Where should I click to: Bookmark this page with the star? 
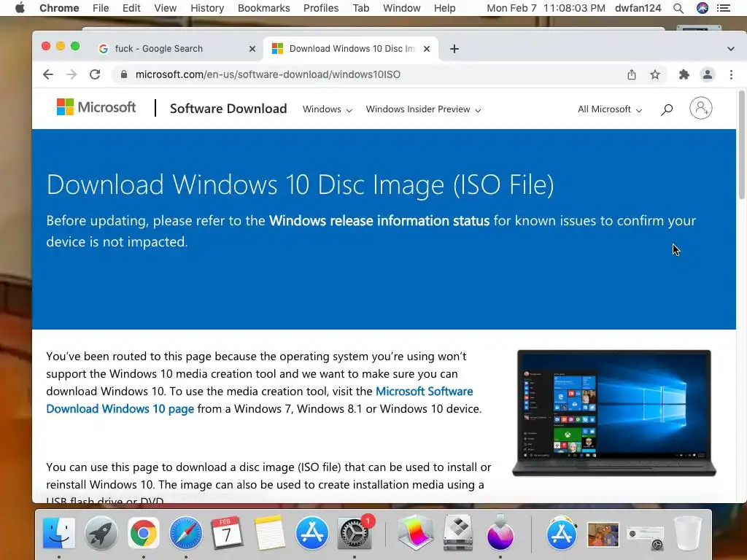pos(655,74)
